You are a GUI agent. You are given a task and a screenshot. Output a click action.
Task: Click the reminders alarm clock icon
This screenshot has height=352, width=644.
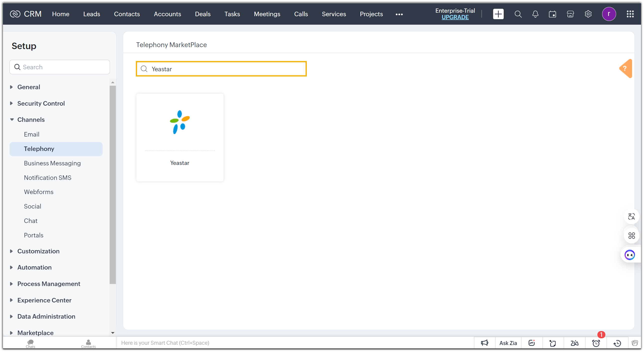(x=596, y=343)
